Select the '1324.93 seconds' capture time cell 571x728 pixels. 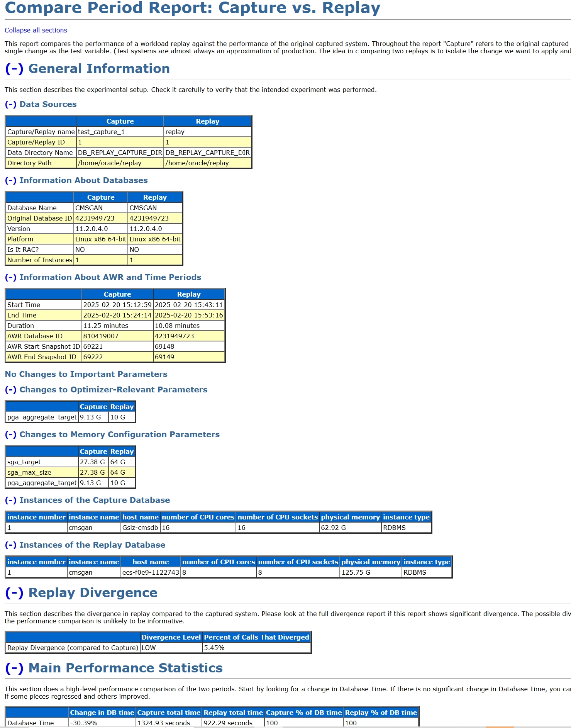click(169, 723)
